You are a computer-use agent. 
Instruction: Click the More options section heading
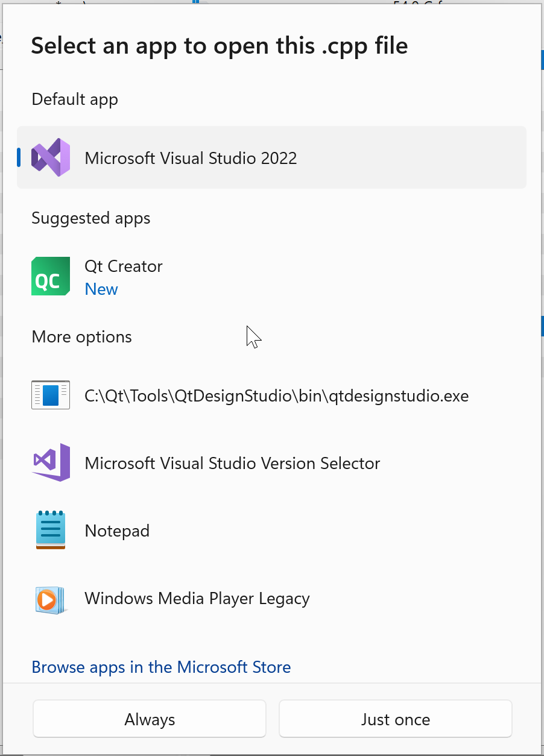(81, 336)
